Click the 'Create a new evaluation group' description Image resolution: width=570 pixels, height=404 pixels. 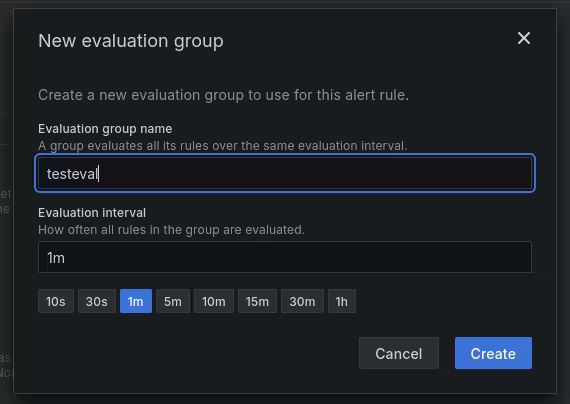[223, 95]
